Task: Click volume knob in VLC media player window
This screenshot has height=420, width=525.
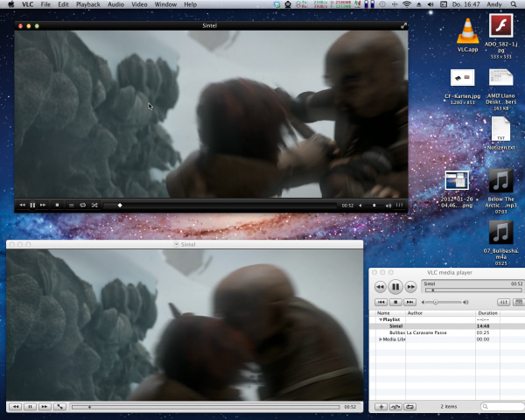Action: click(x=436, y=302)
